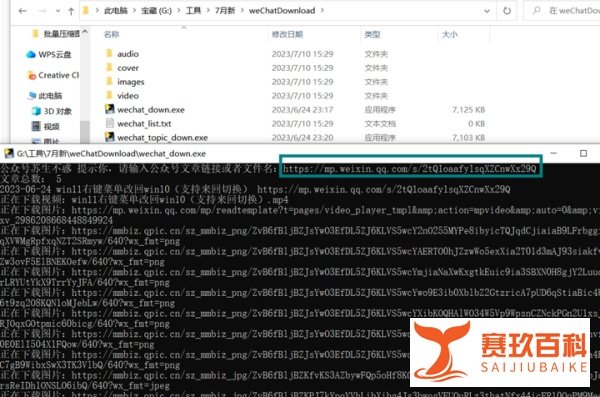
Task: Click the 文章总数 line in console
Action: click(31, 179)
